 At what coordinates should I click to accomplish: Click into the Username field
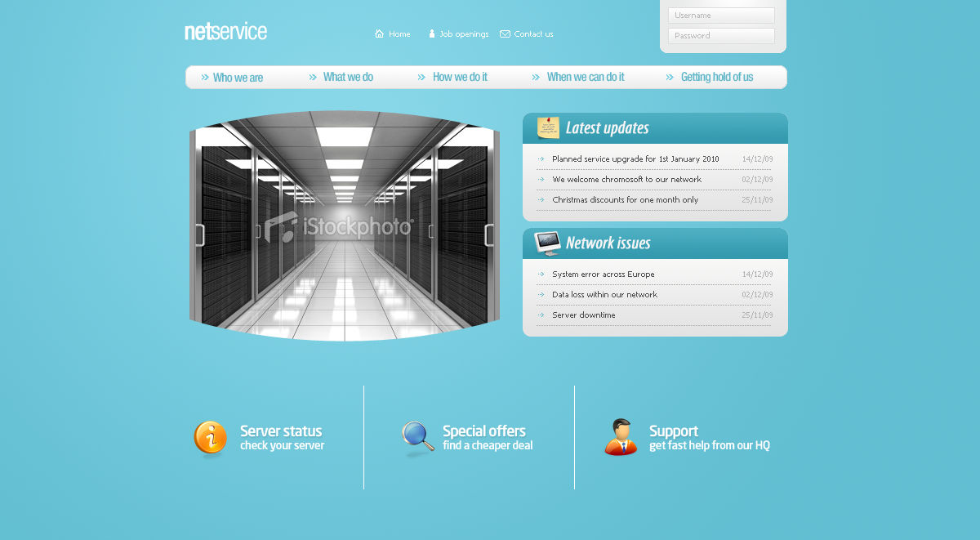[x=721, y=16]
